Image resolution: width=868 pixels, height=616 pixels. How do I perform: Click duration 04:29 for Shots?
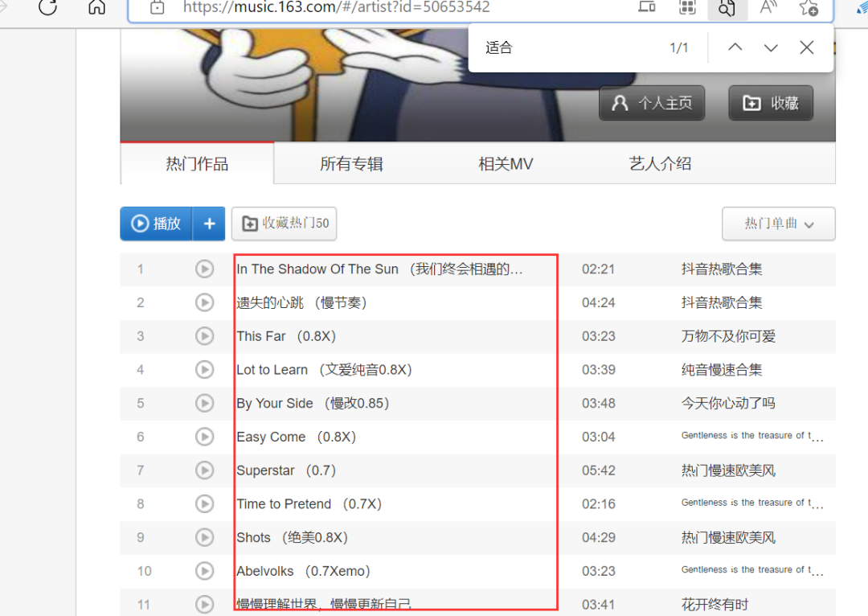pos(599,537)
